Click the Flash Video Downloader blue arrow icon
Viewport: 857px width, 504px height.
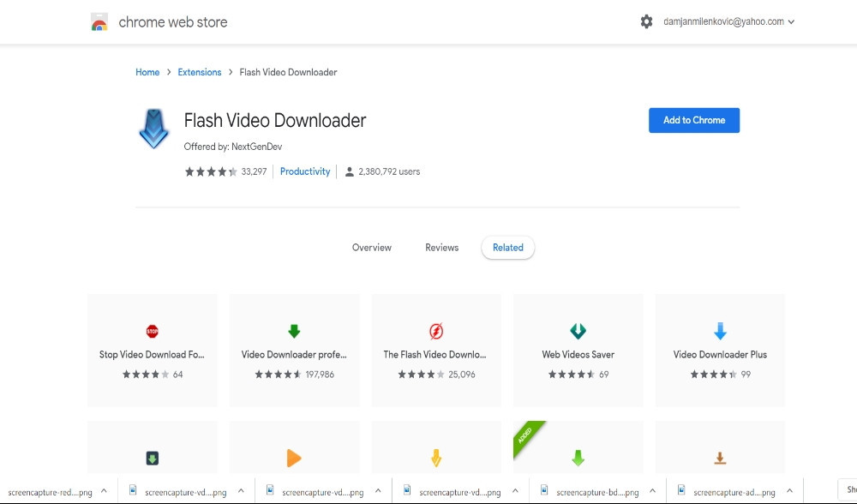click(153, 129)
